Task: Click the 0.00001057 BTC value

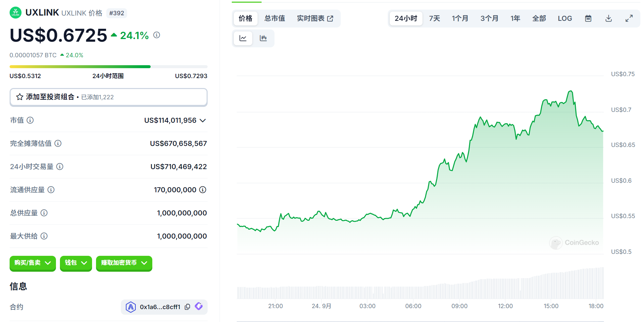Action: (x=33, y=55)
